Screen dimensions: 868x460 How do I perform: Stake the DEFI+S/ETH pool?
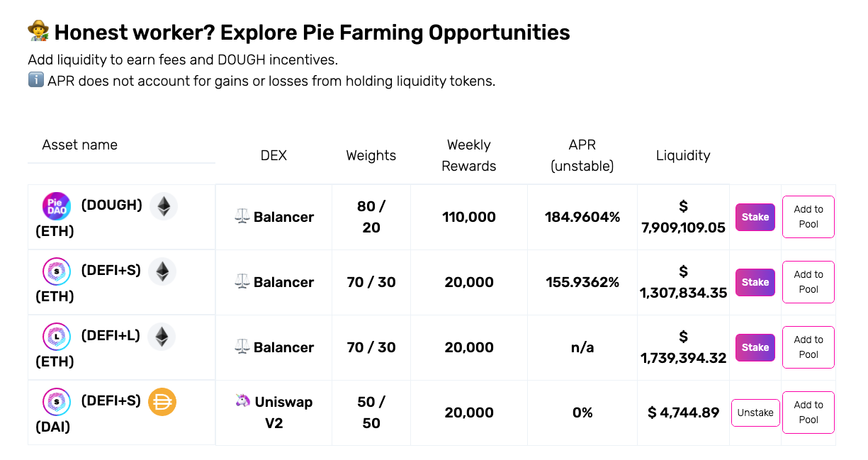755,282
